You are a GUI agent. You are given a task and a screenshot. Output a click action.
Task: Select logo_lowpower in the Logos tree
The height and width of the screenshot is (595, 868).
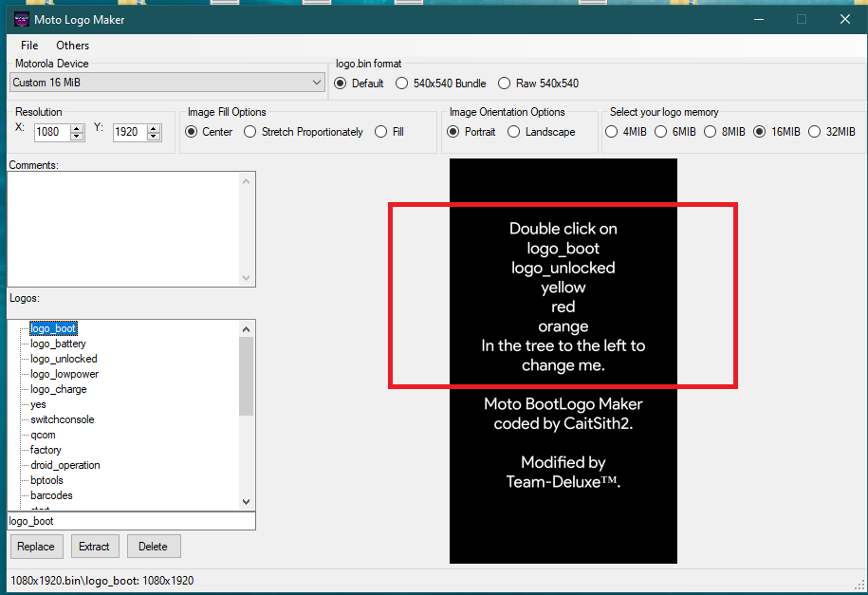[x=65, y=374]
